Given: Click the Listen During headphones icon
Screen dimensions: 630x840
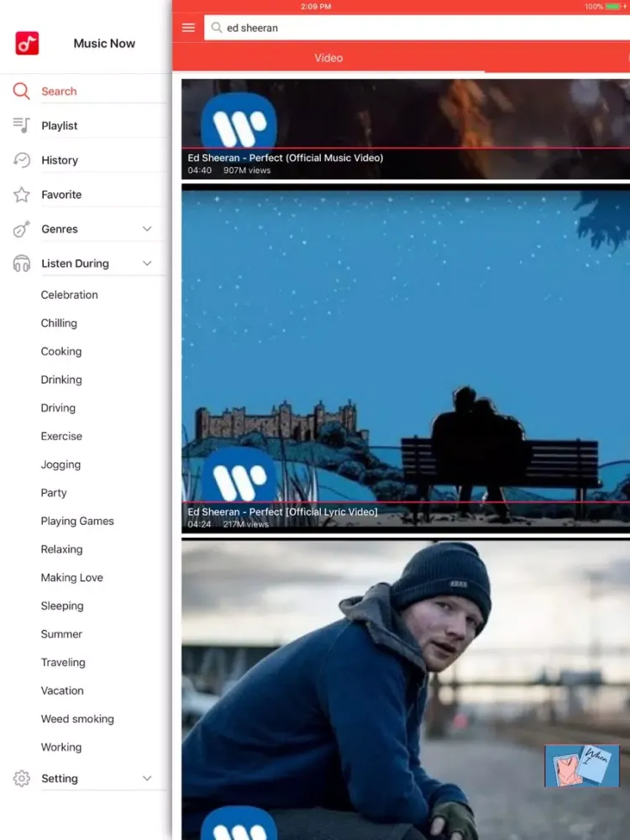Looking at the screenshot, I should click(x=22, y=264).
